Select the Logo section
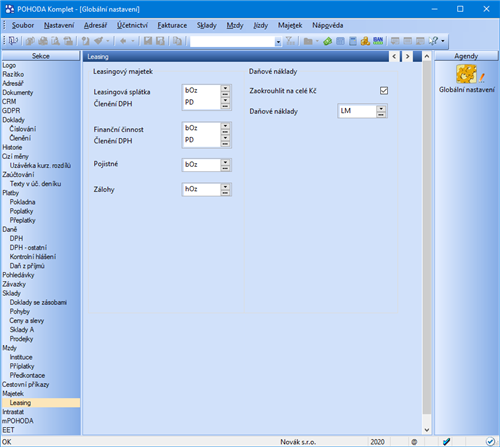The height and width of the screenshot is (447, 500). 9,65
